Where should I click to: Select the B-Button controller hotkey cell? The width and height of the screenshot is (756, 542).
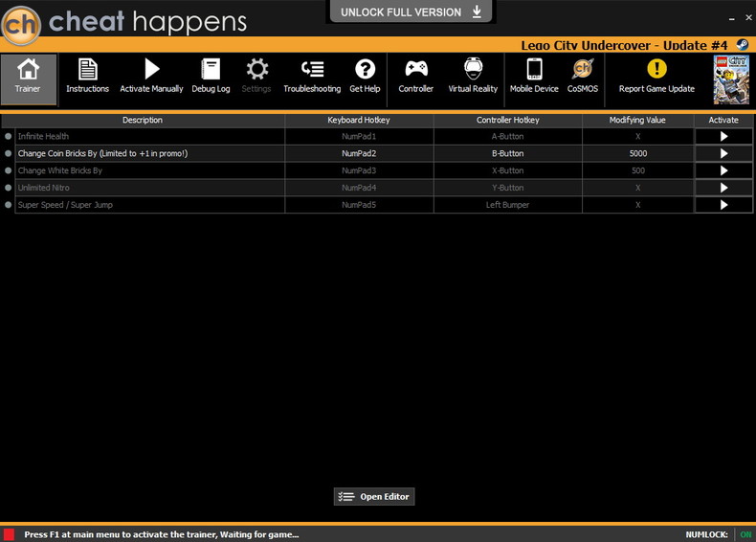(508, 153)
